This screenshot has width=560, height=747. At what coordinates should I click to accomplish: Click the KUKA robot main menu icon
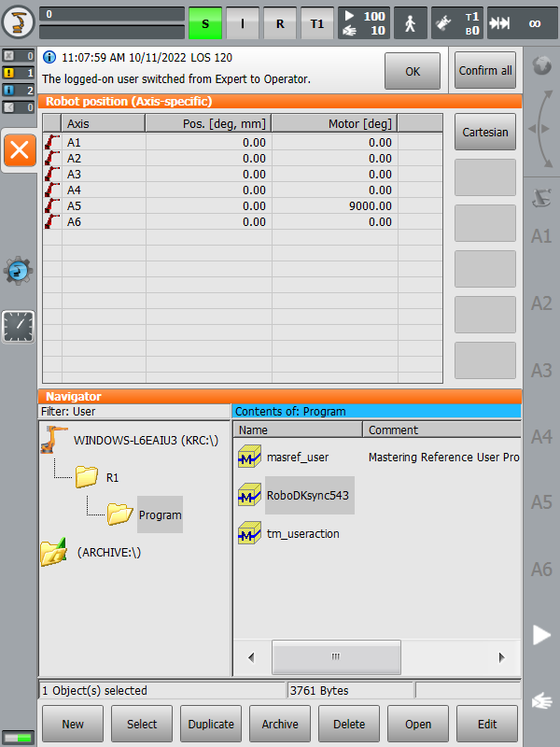pyautogui.click(x=19, y=22)
